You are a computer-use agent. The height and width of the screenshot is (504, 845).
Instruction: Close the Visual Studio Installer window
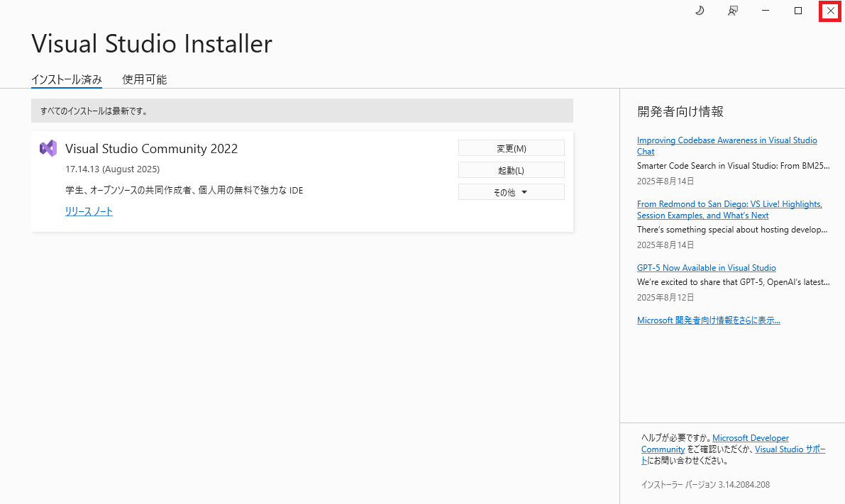[831, 11]
